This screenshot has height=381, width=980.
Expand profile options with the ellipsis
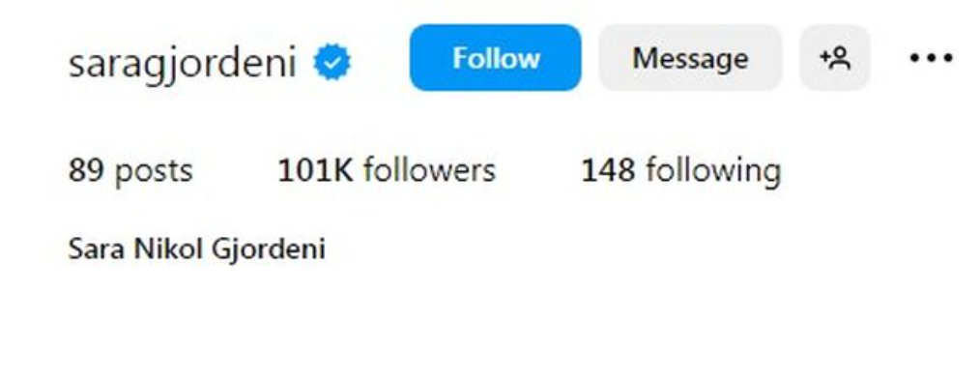pyautogui.click(x=932, y=58)
